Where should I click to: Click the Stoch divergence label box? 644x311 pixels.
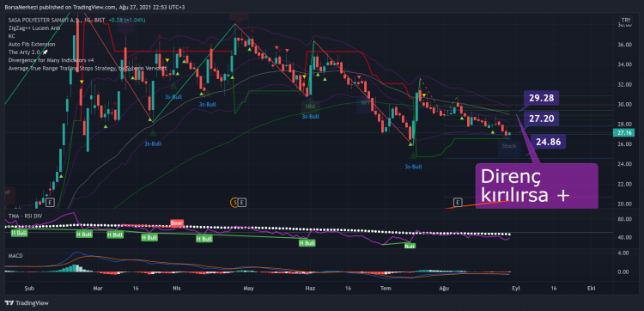coord(509,146)
